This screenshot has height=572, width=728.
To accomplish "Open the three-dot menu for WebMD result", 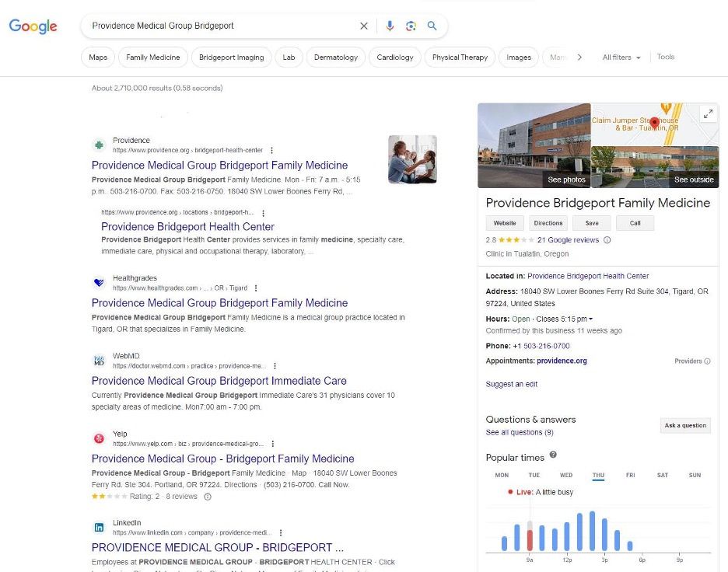I will tap(275, 366).
